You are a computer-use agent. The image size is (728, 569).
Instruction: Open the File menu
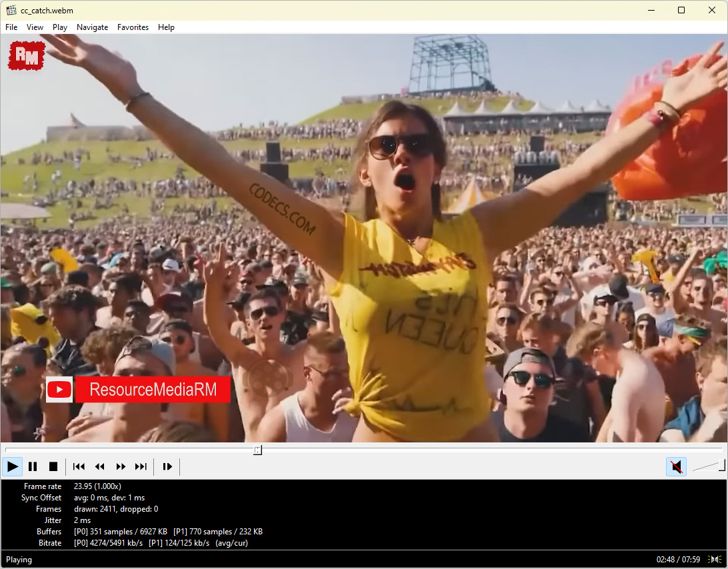11,27
